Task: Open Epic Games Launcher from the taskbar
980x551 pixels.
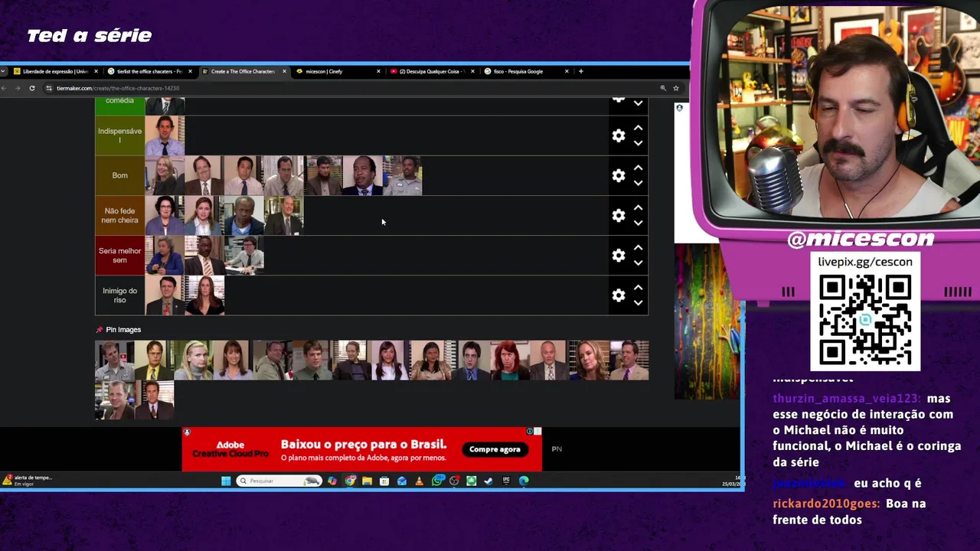Action: tap(506, 481)
